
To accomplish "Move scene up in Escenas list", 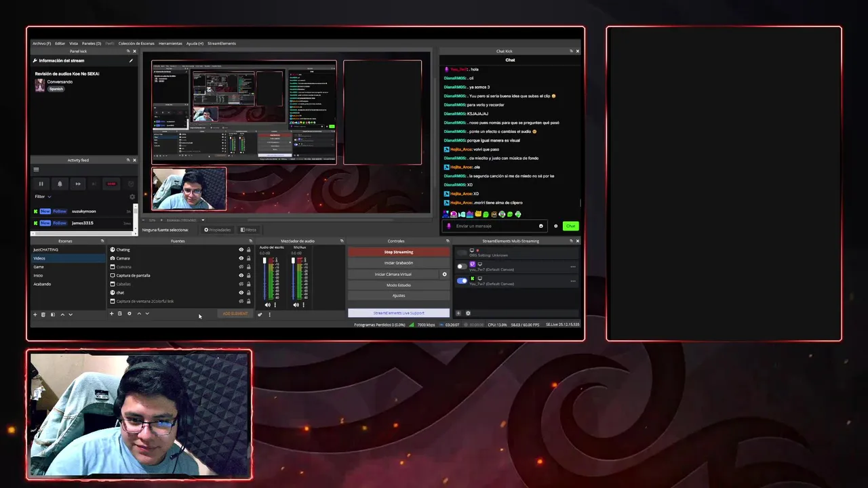I will [62, 314].
